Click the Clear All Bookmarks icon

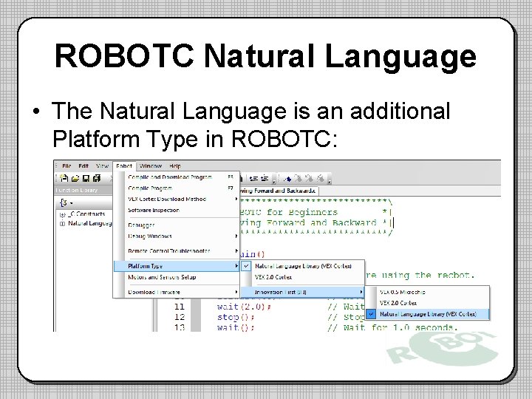click(x=321, y=179)
